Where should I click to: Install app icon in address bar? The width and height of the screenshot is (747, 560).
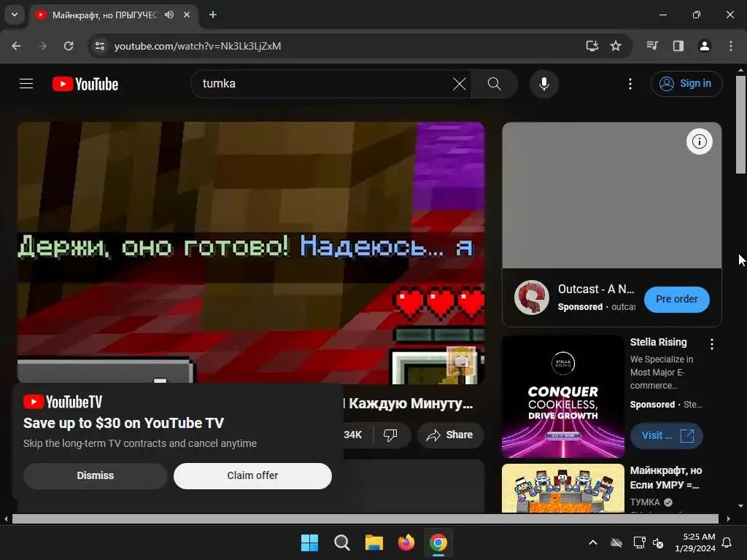(x=592, y=46)
